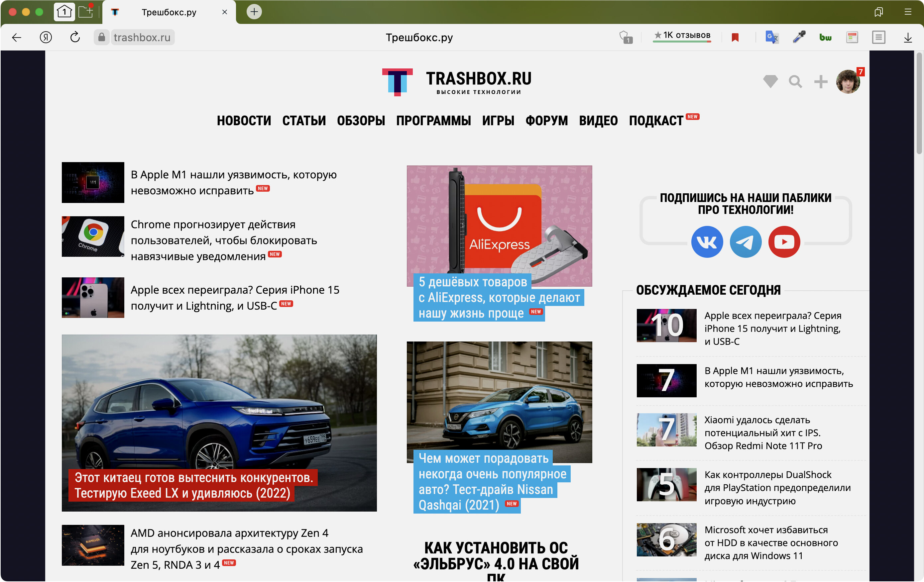Click the AMD chip thumbnail

coord(93,545)
